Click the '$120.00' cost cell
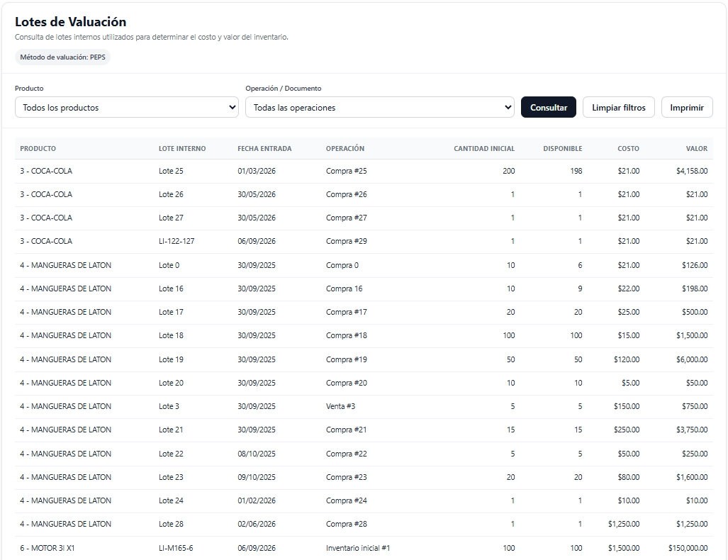This screenshot has height=560, width=728. coord(627,359)
